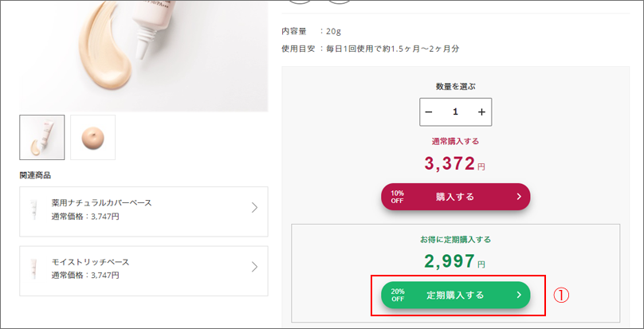Image resolution: width=644 pixels, height=329 pixels.
Task: Click the small product icon for 薬用ナチュラルカバーベース
Action: tap(34, 209)
